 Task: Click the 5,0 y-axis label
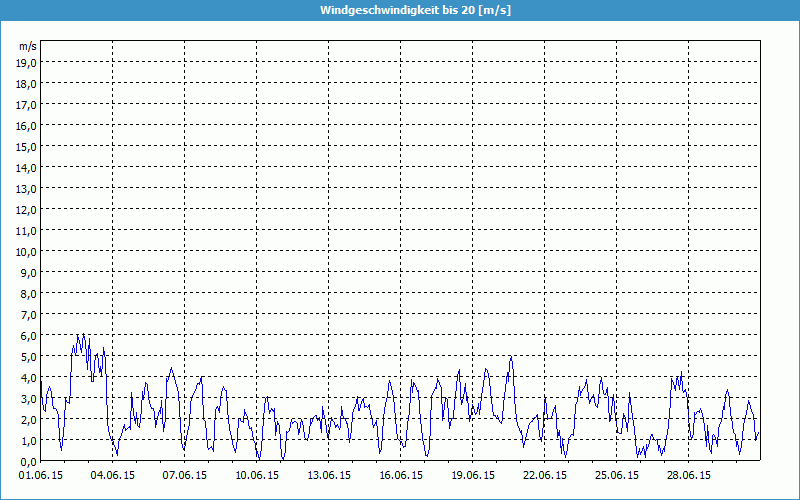(x=27, y=357)
